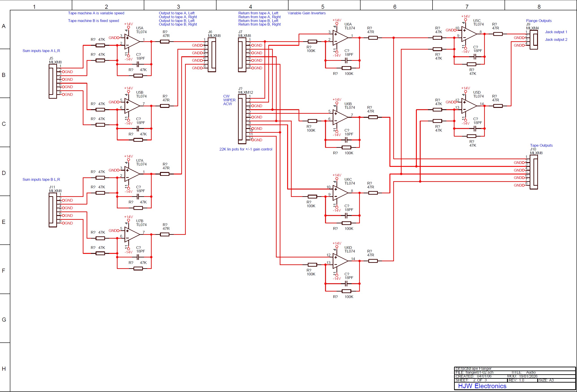Select the J6 MLXM8 connector

[x=212, y=55]
